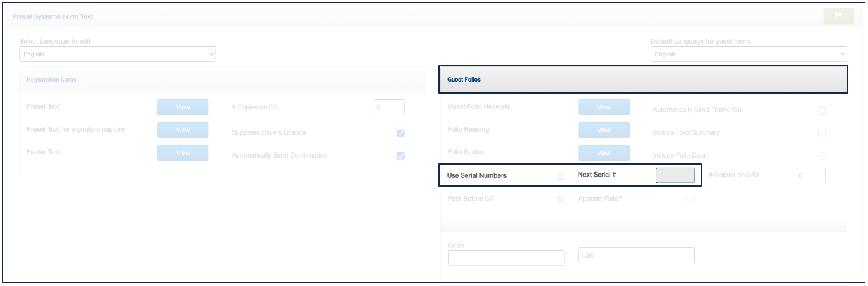The height and width of the screenshot is (286, 868).
Task: Click the save disk icon
Action: pyautogui.click(x=838, y=16)
